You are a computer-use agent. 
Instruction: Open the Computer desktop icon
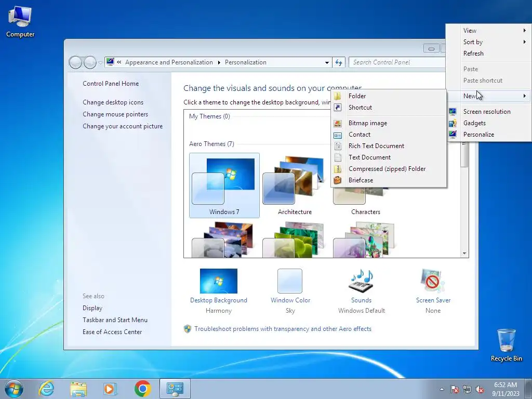(x=20, y=21)
